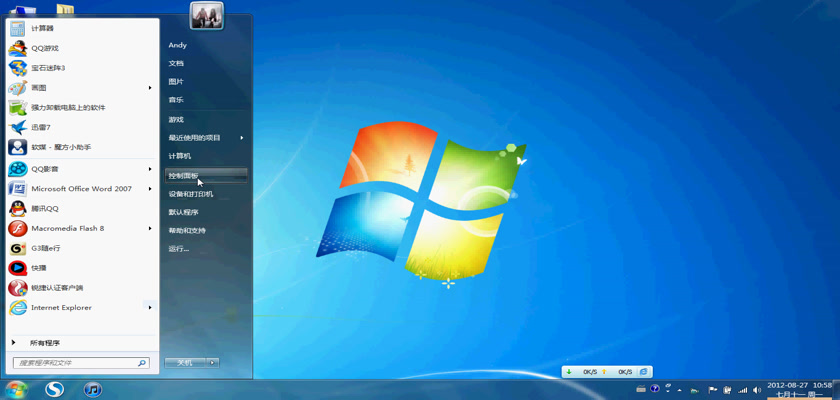Screen dimensions: 840x400
Task: Open 迅雷7 bird icon
Action: point(18,127)
